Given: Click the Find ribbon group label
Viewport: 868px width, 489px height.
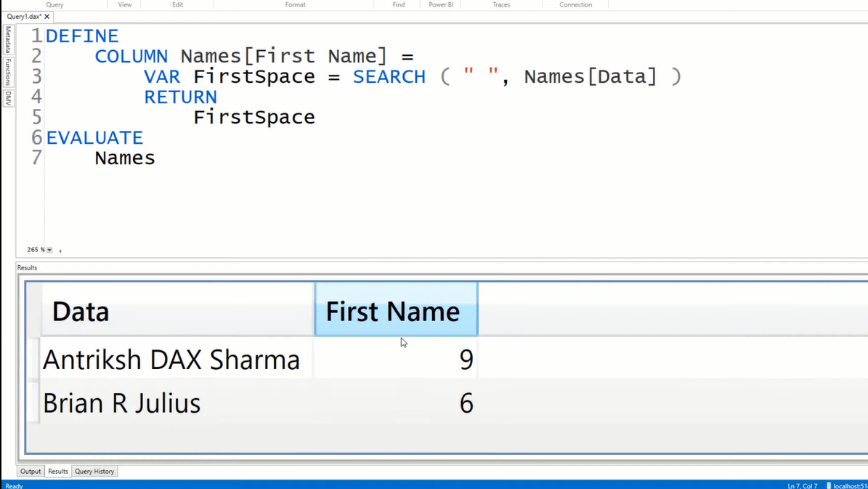Looking at the screenshot, I should 399,4.
